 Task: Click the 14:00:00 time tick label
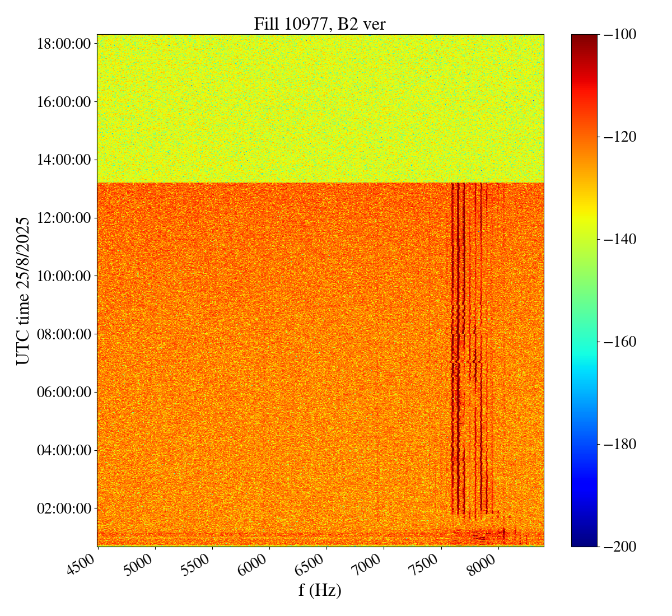click(64, 160)
